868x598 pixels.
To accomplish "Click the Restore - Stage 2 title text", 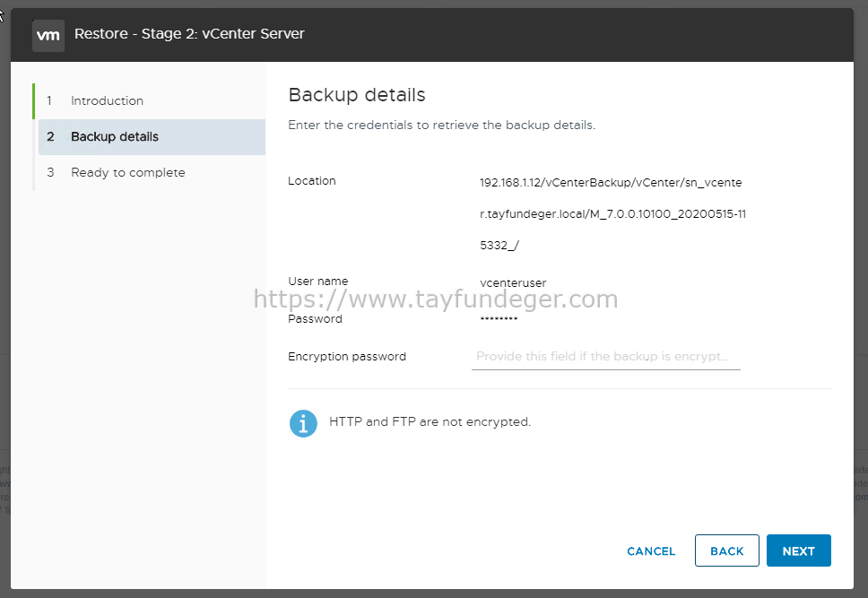I will pyautogui.click(x=189, y=34).
